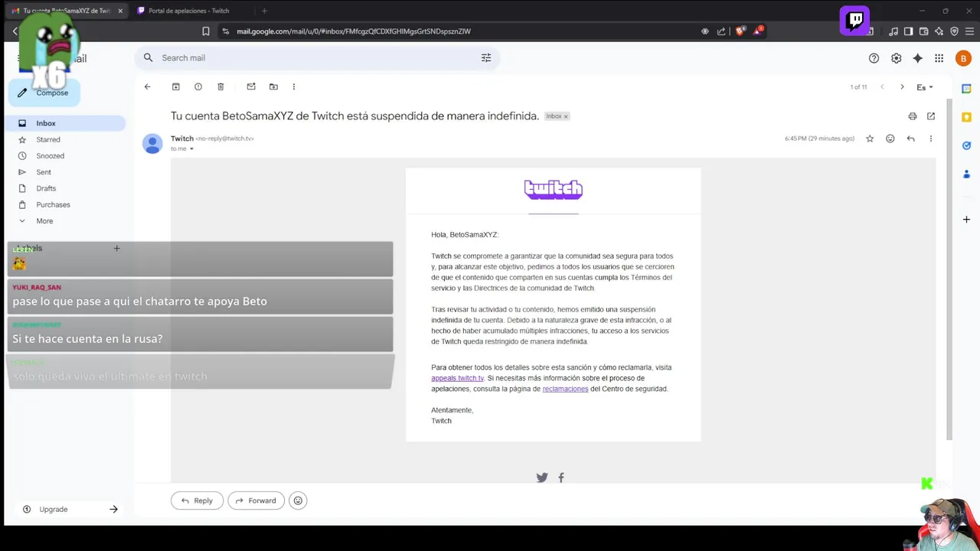Open the Brave Wallet icon

pyautogui.click(x=923, y=31)
